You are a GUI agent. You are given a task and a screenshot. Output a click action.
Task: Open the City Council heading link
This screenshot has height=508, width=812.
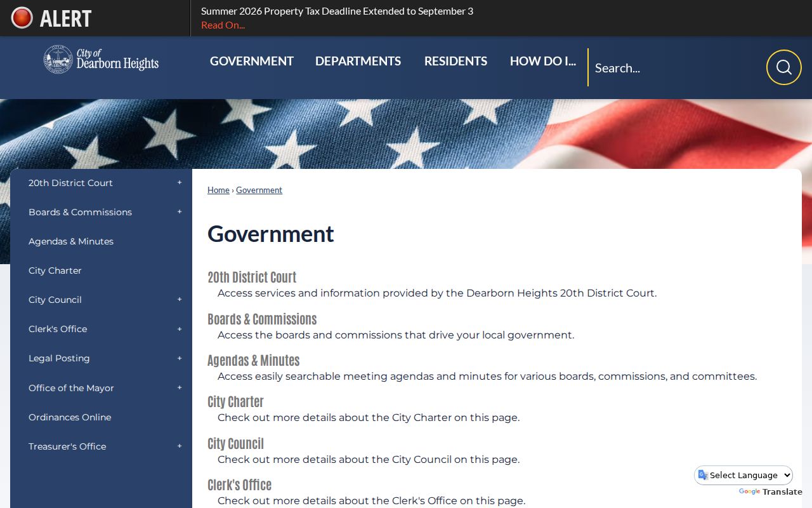point(235,443)
